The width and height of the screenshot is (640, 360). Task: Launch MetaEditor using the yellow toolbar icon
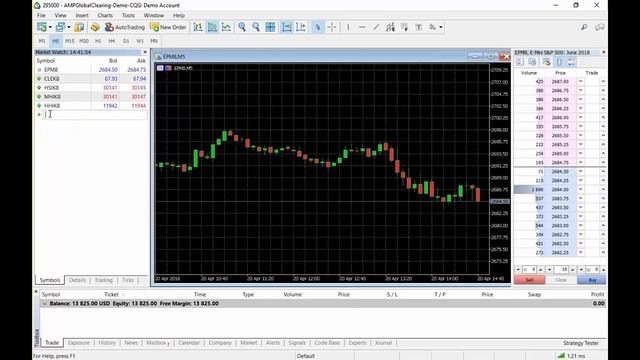click(95, 27)
